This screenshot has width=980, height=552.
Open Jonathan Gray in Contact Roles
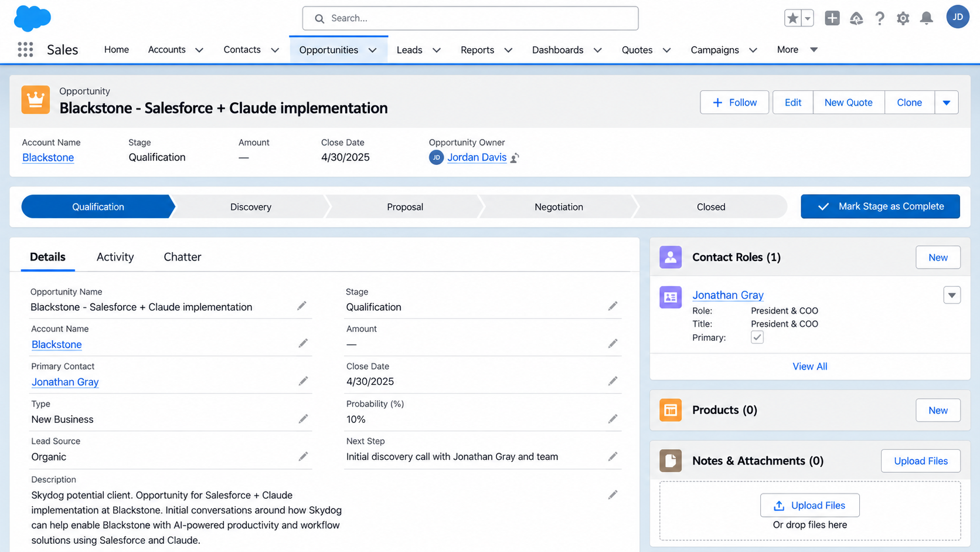728,295
